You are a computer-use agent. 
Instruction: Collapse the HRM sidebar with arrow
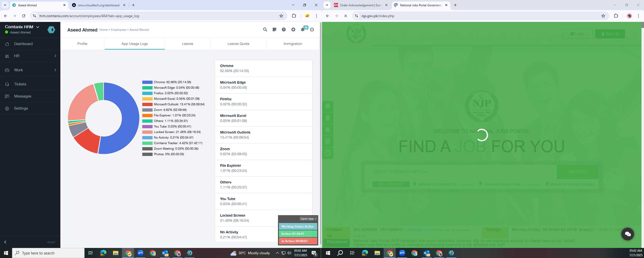5,242
